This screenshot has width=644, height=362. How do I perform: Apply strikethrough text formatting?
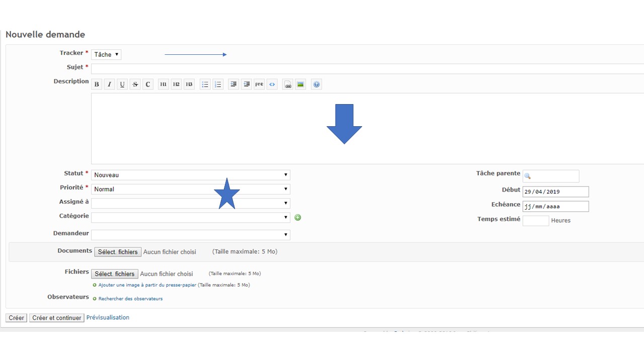(135, 84)
